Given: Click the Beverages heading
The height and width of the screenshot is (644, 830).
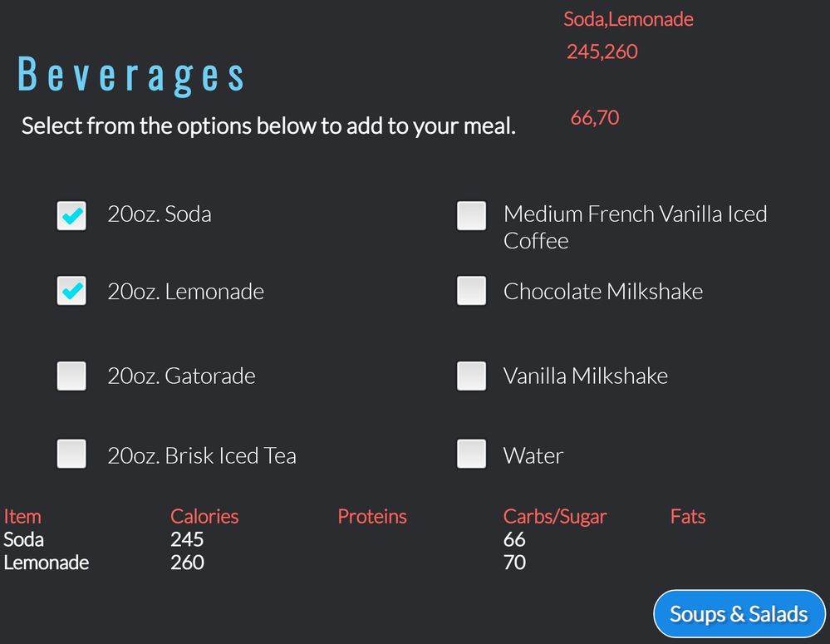Looking at the screenshot, I should point(130,76).
